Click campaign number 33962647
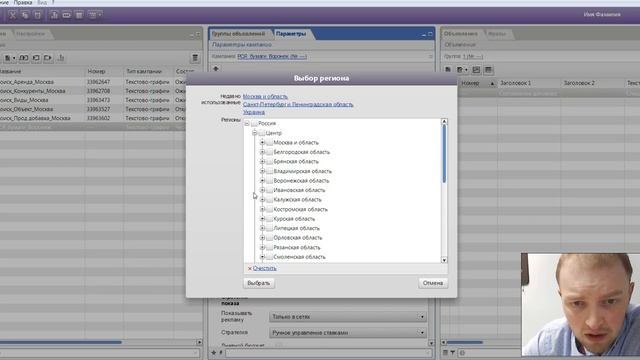 98,82
